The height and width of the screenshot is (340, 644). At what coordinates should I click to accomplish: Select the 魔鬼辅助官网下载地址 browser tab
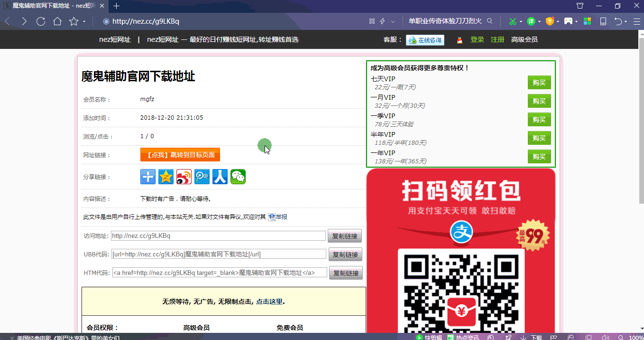(x=55, y=6)
